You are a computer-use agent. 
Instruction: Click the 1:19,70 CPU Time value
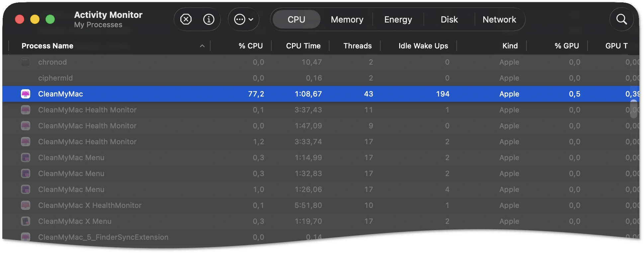[308, 221]
